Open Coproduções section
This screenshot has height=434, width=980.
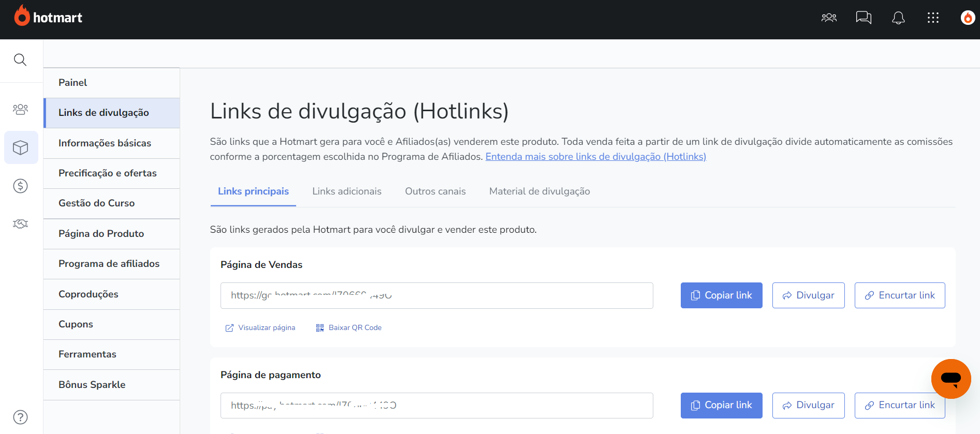click(111, 294)
